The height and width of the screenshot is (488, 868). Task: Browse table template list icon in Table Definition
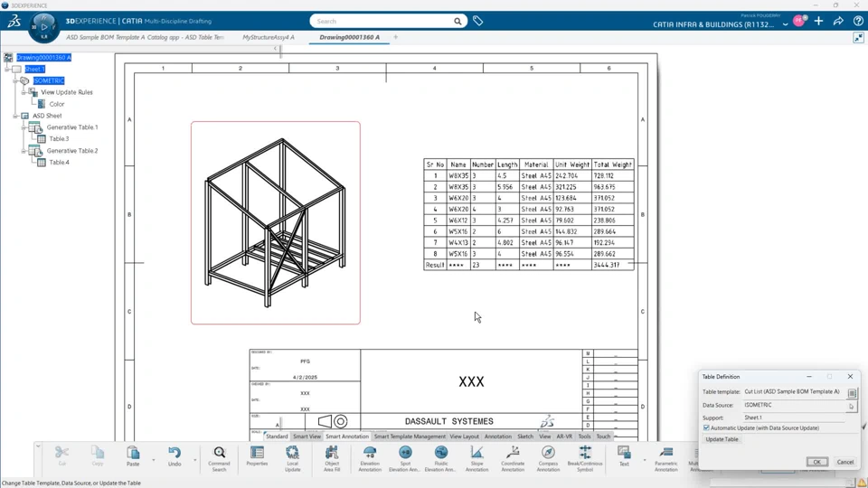[852, 393]
